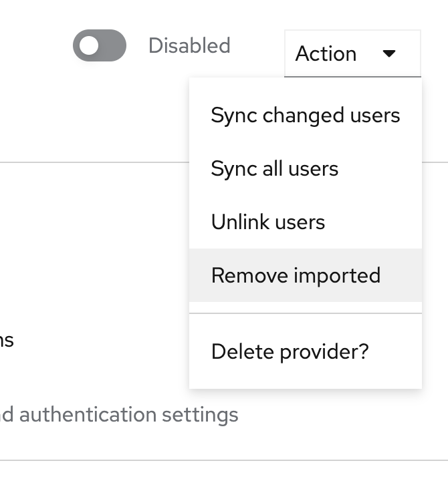This screenshot has height=477, width=448.
Task: Click the word "Delete" in Delete provider?
Action: tap(243, 351)
